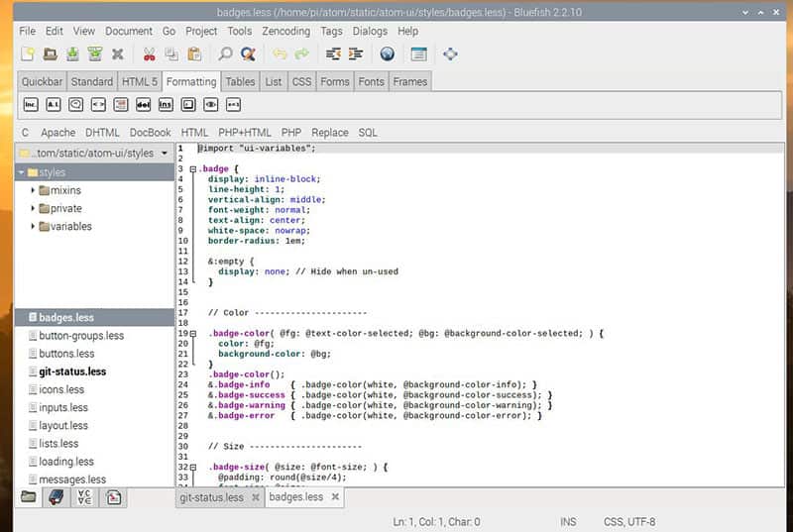Image resolution: width=793 pixels, height=532 pixels.
Task: Fold the .badge-color block at line 19
Action: point(192,334)
